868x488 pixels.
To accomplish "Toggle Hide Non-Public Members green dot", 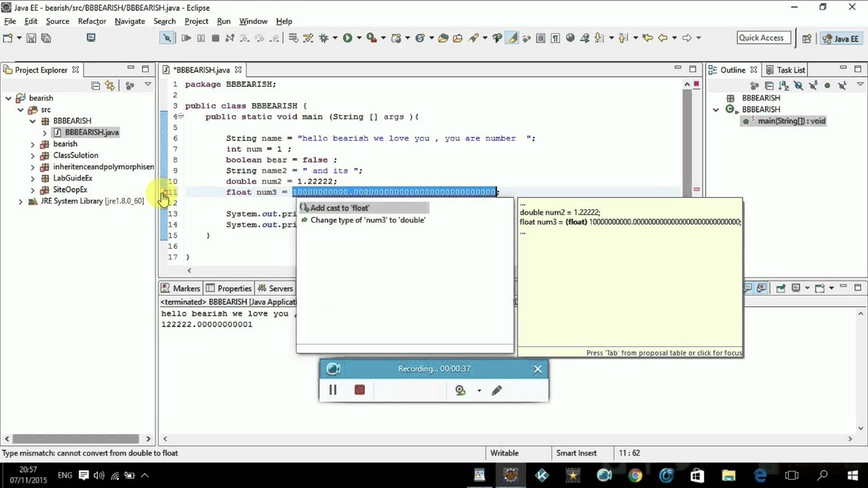I will click(827, 85).
